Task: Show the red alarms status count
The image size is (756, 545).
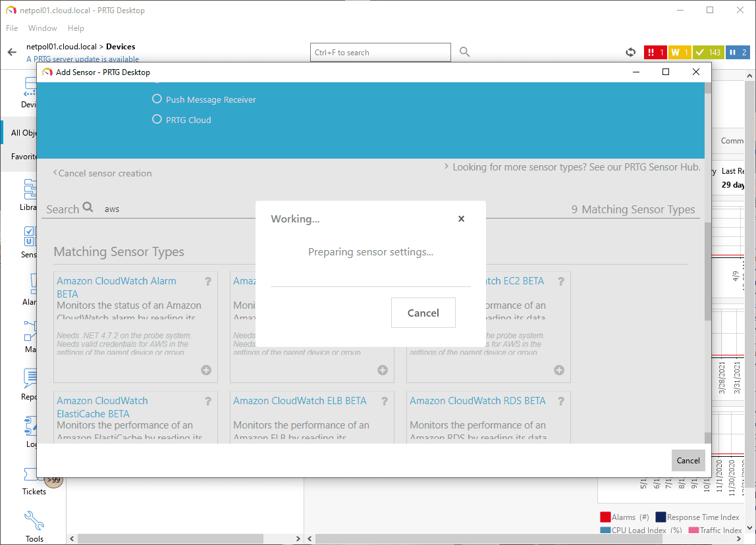Action: 655,52
